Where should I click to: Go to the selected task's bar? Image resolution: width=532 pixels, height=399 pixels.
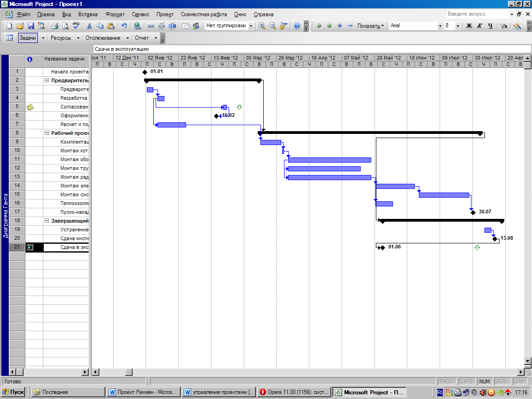pos(283,26)
